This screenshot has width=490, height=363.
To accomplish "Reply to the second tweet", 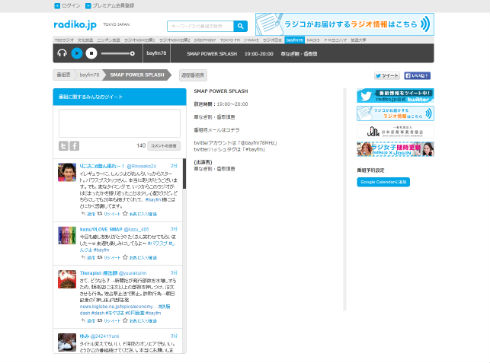I will pyautogui.click(x=88, y=258).
